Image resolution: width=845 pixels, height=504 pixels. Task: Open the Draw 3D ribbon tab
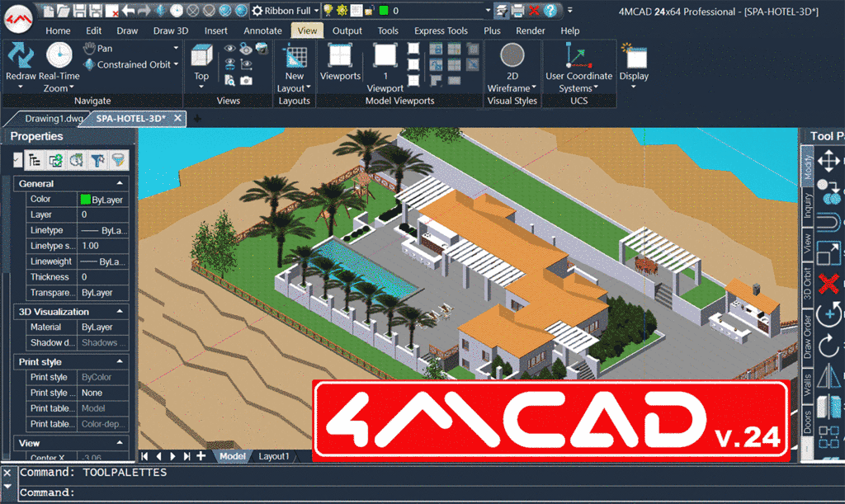(x=171, y=31)
